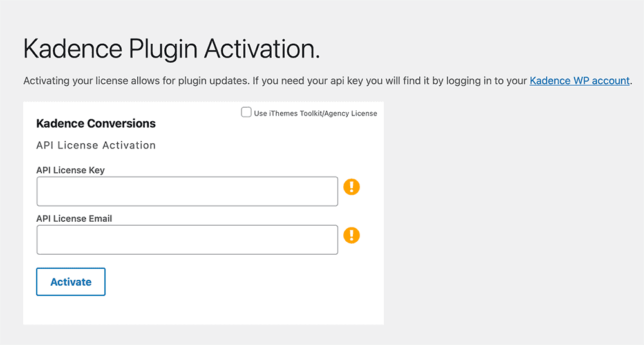Open the Kadence WP account link

580,81
